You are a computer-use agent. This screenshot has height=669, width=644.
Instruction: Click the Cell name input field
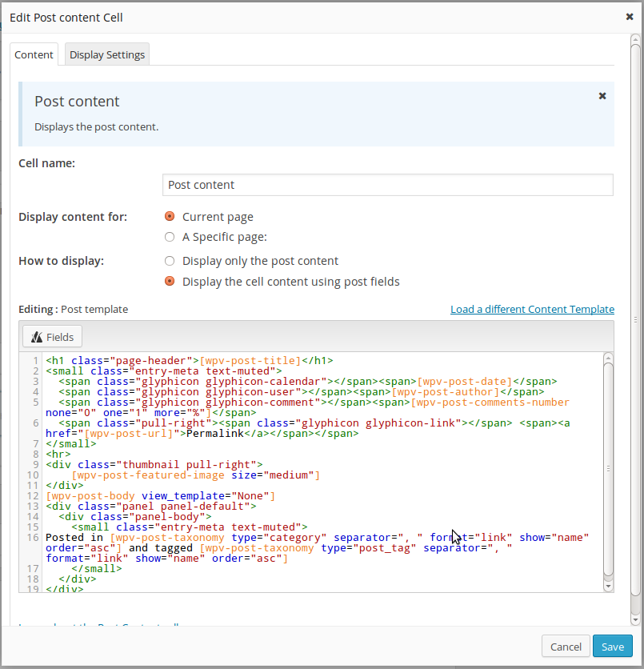(x=388, y=185)
